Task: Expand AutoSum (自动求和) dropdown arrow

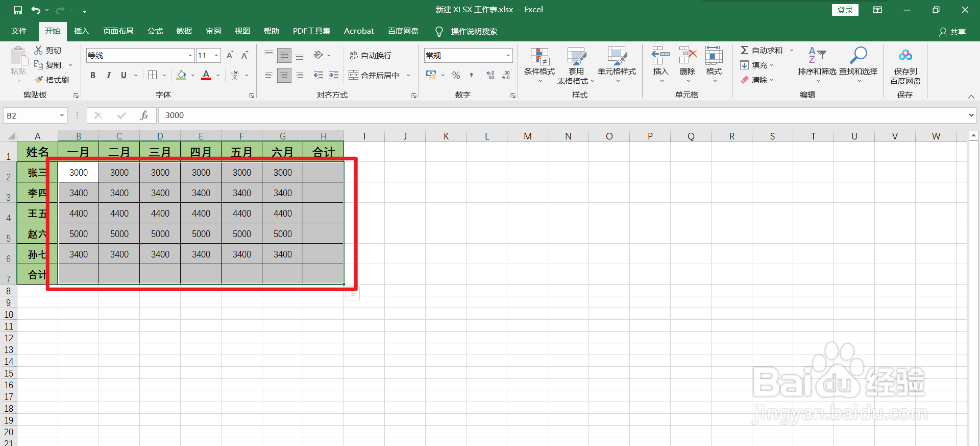Action: pyautogui.click(x=792, y=50)
